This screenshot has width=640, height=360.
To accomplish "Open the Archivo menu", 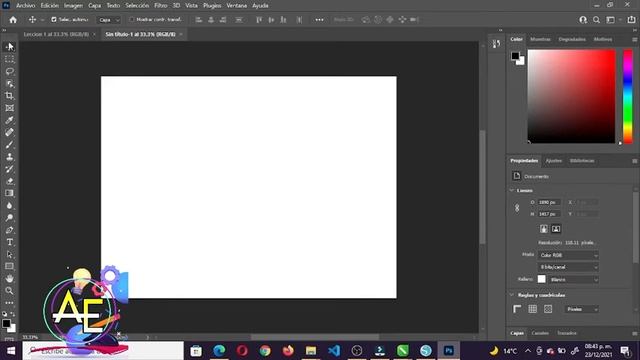I will (25, 6).
